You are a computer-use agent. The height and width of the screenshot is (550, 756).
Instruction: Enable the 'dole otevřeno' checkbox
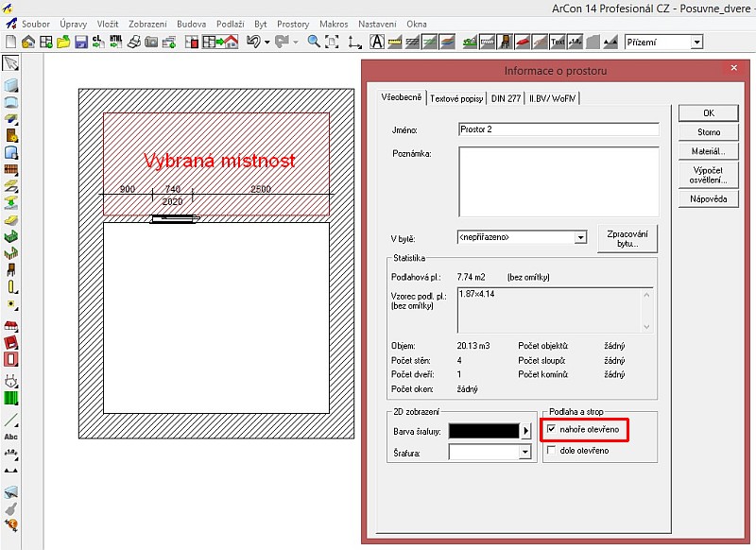(552, 451)
